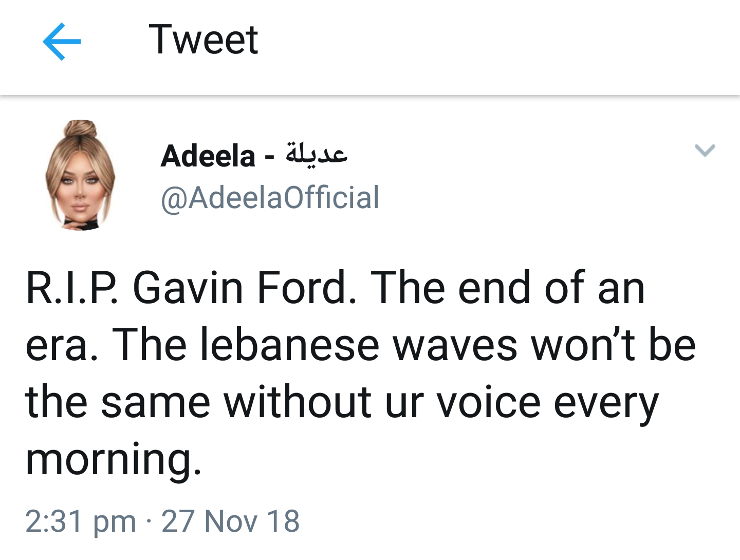The image size is (740, 560).
Task: Click the word era. in tweet
Action: point(62,345)
